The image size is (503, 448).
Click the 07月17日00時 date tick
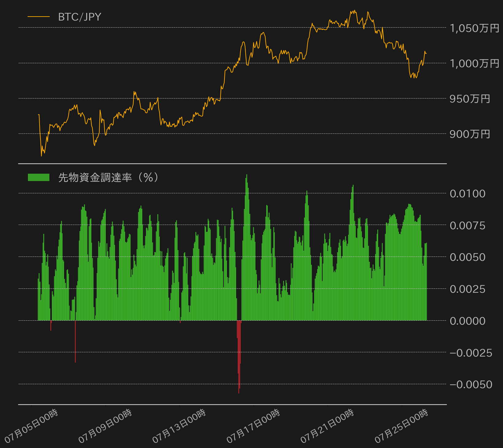point(253,426)
